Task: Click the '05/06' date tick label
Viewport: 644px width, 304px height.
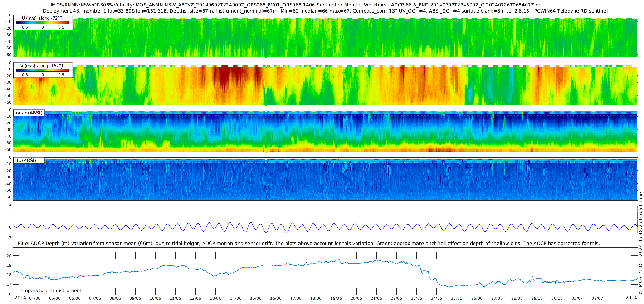Action: 55,298
